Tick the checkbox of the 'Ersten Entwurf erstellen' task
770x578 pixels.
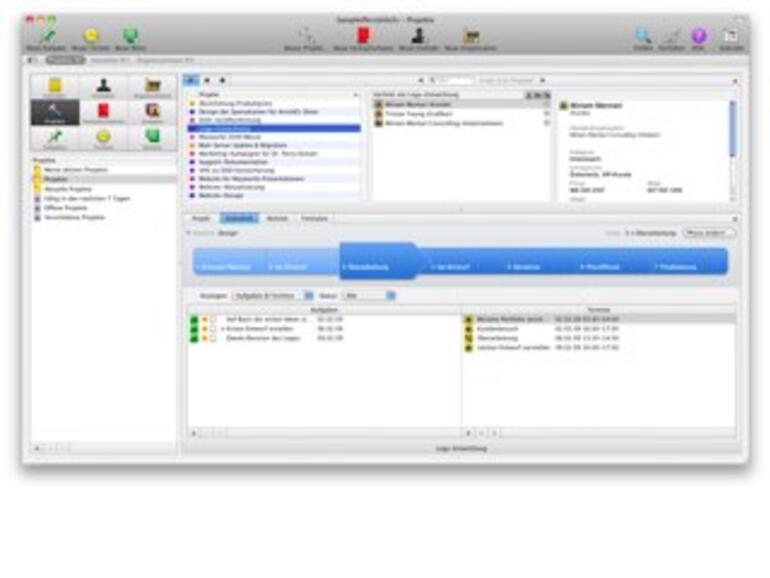pos(213,329)
